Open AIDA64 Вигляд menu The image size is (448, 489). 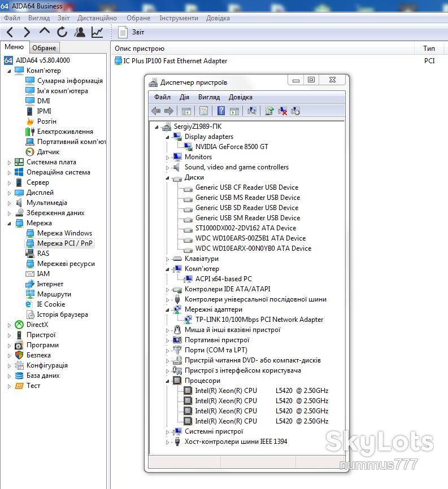[39, 18]
